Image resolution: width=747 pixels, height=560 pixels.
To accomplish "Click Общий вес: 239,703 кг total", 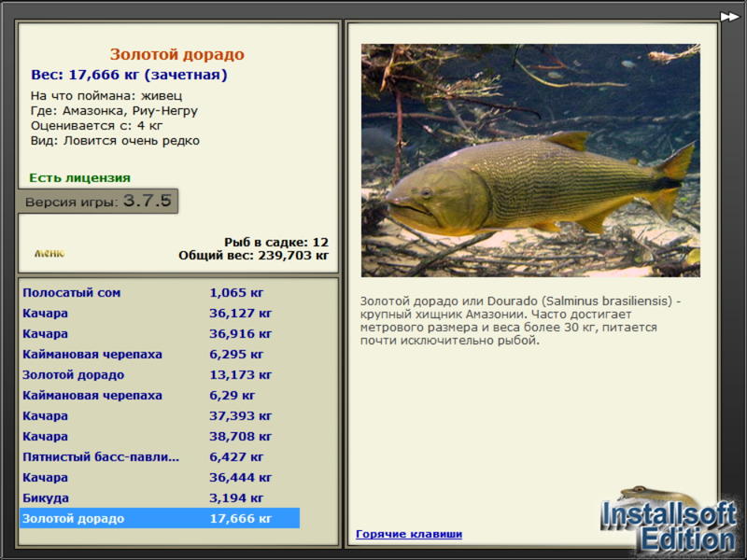I will coord(253,255).
